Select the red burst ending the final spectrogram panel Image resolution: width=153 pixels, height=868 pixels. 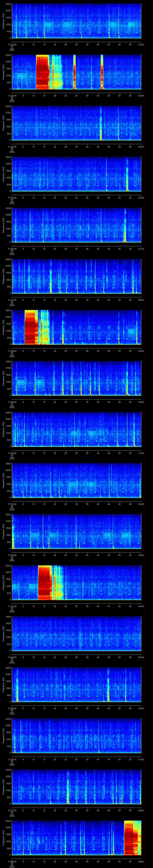point(133,838)
